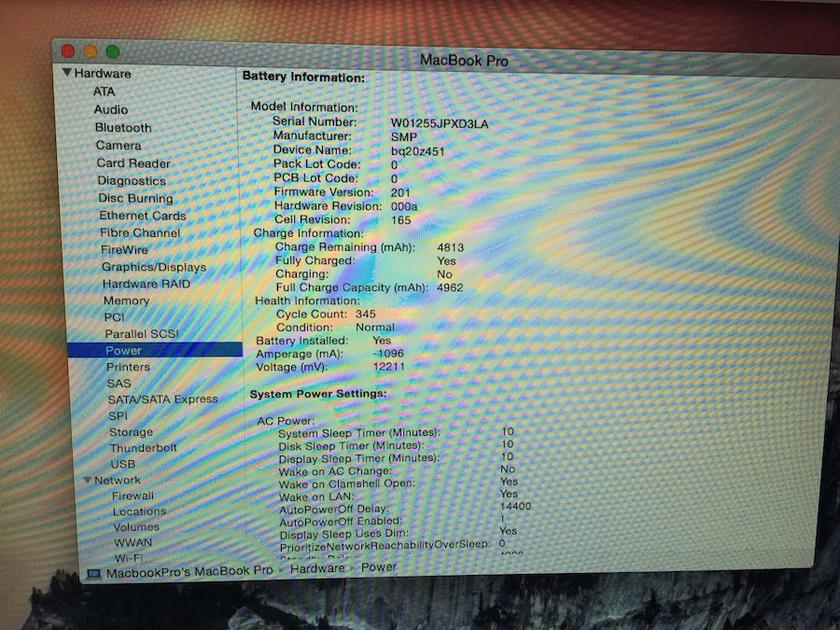Select the Network category label
Viewport: 840px width, 630px height.
pyautogui.click(x=118, y=480)
